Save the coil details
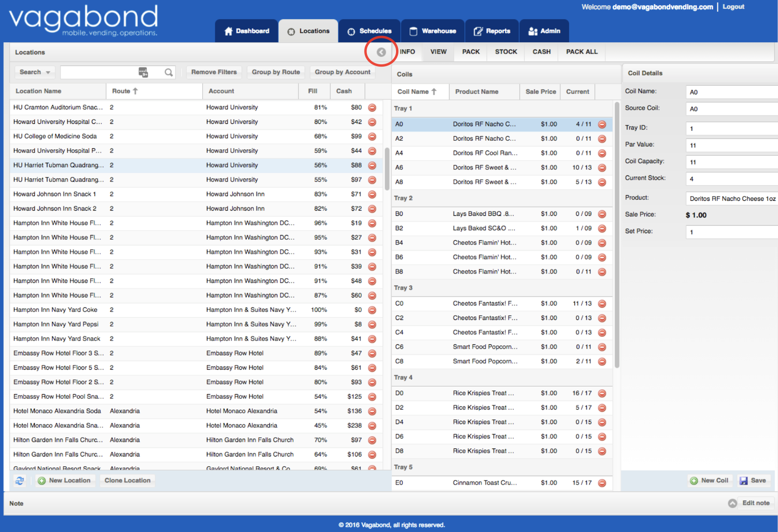Viewport: 778px width, 532px height. point(753,480)
